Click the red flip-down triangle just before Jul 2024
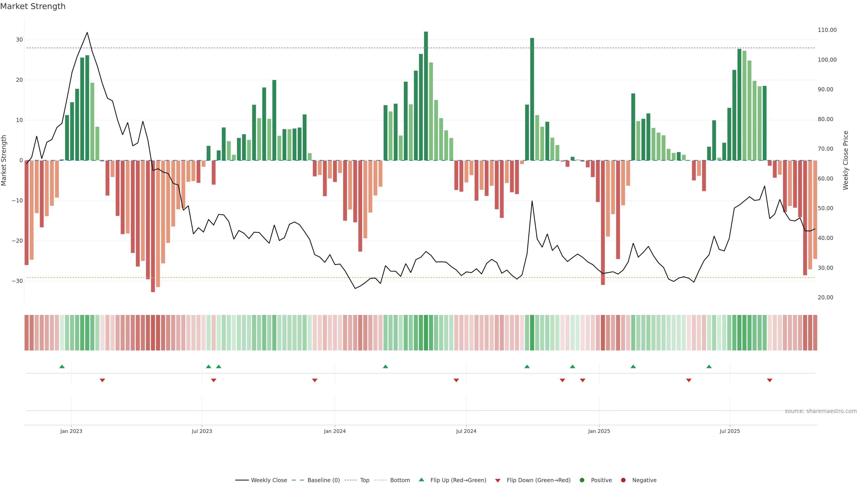Screen dimensions: 868x488 click(456, 380)
